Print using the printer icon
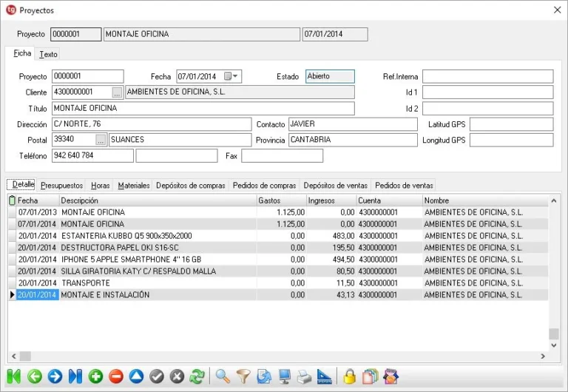The height and width of the screenshot is (392, 568). [304, 376]
